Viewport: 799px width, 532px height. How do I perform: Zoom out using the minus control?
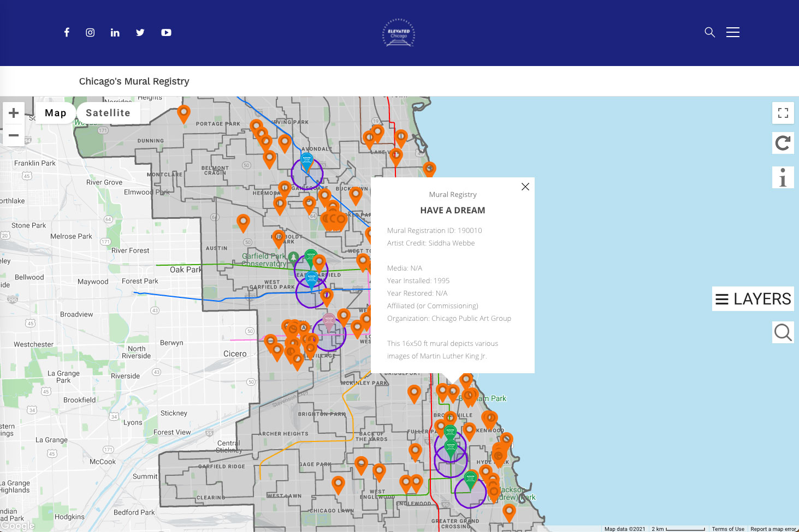pos(14,135)
